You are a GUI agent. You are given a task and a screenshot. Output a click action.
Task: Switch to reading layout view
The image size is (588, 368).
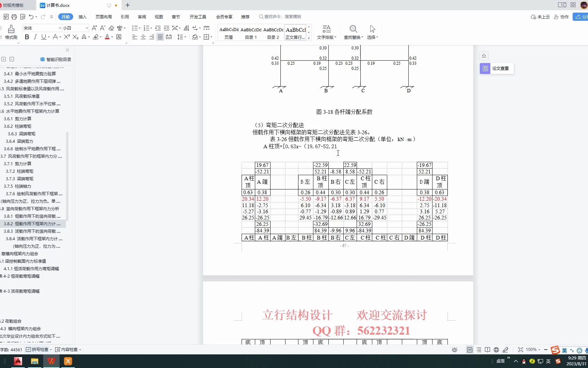[487, 350]
